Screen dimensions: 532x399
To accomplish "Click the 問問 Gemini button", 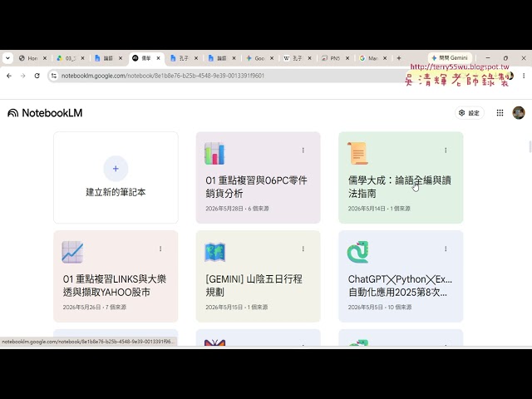I will 450,58.
